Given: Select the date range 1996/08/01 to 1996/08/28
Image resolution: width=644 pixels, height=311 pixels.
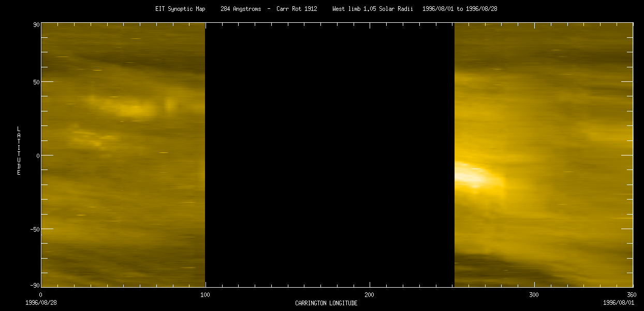Looking at the screenshot, I should [x=459, y=8].
